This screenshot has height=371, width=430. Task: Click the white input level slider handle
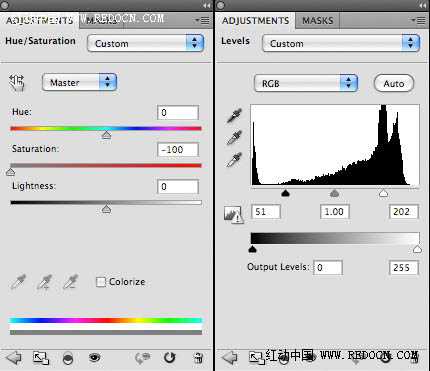[x=384, y=193]
